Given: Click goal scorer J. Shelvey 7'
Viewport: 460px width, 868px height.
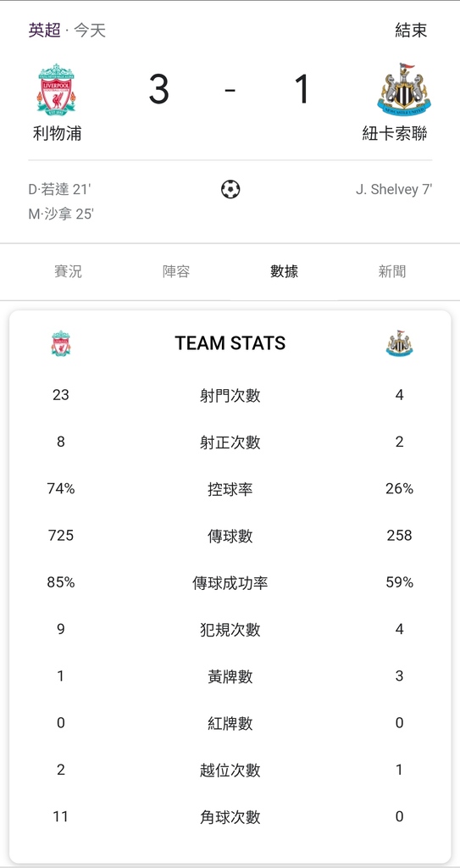Looking at the screenshot, I should (x=394, y=189).
